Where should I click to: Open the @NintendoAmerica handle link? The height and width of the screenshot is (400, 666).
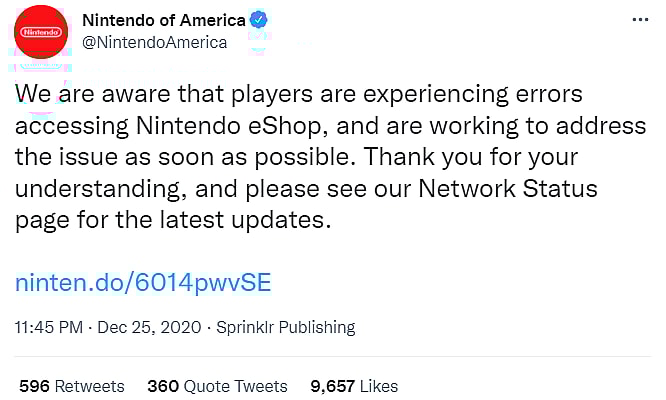pos(154,42)
